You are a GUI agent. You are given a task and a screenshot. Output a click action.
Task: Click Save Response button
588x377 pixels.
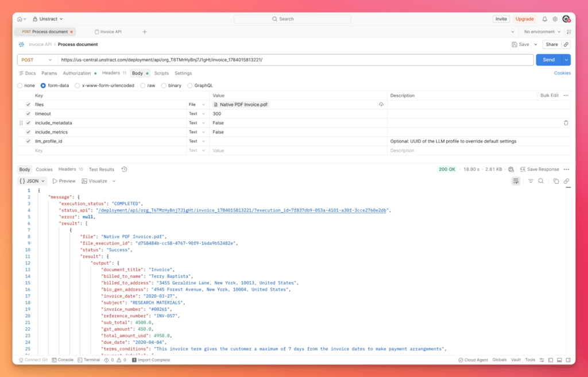(539, 170)
